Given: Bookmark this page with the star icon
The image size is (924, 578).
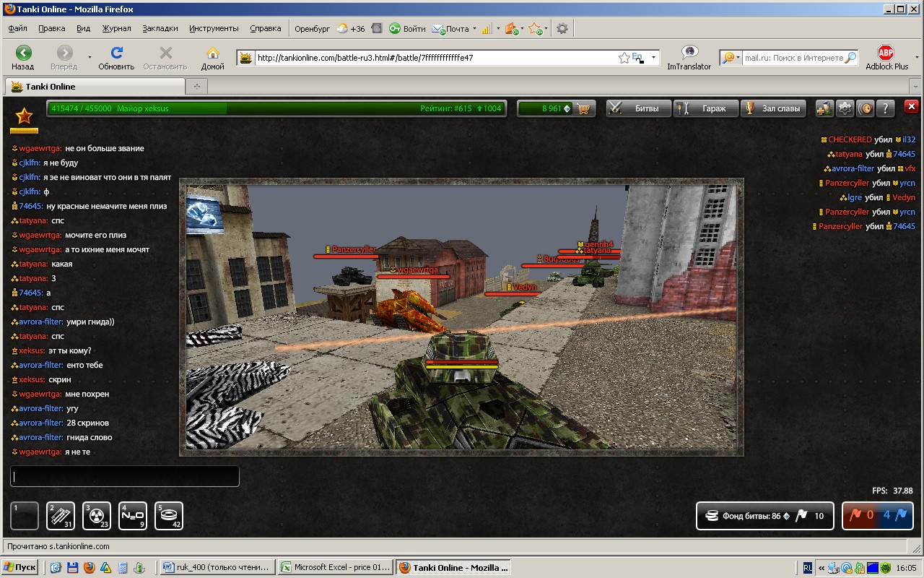Looking at the screenshot, I should [624, 58].
